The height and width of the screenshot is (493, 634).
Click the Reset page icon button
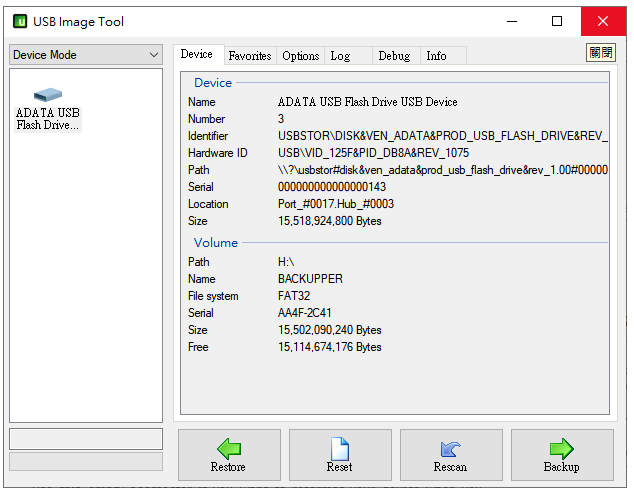click(340, 455)
